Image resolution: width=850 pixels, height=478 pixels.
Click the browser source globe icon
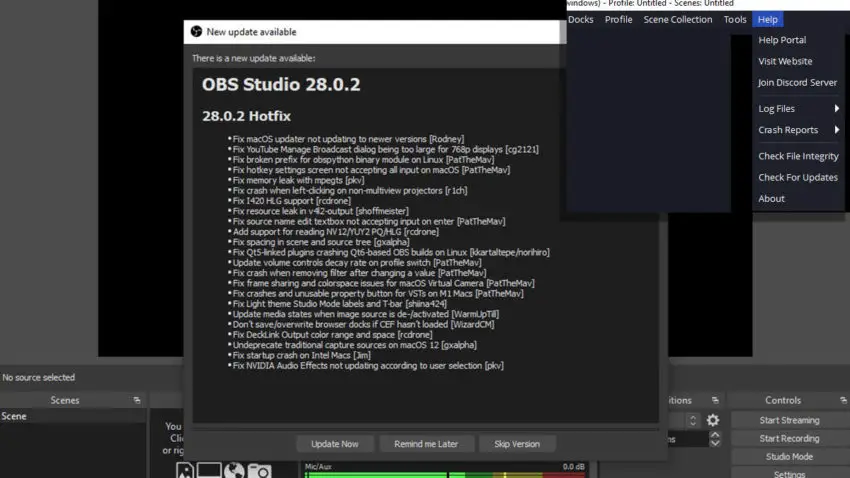point(234,470)
